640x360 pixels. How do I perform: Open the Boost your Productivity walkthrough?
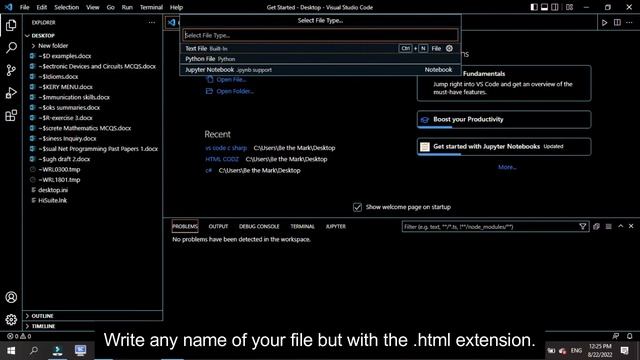504,120
